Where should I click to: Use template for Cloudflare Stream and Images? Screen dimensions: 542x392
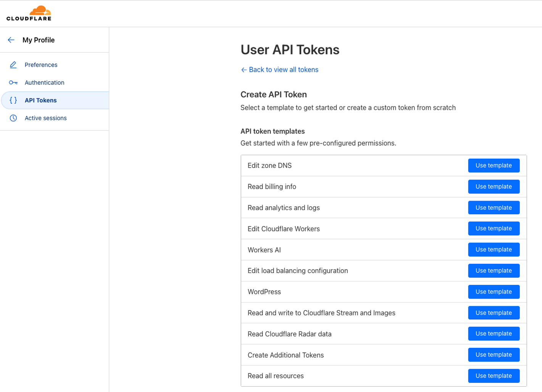494,313
